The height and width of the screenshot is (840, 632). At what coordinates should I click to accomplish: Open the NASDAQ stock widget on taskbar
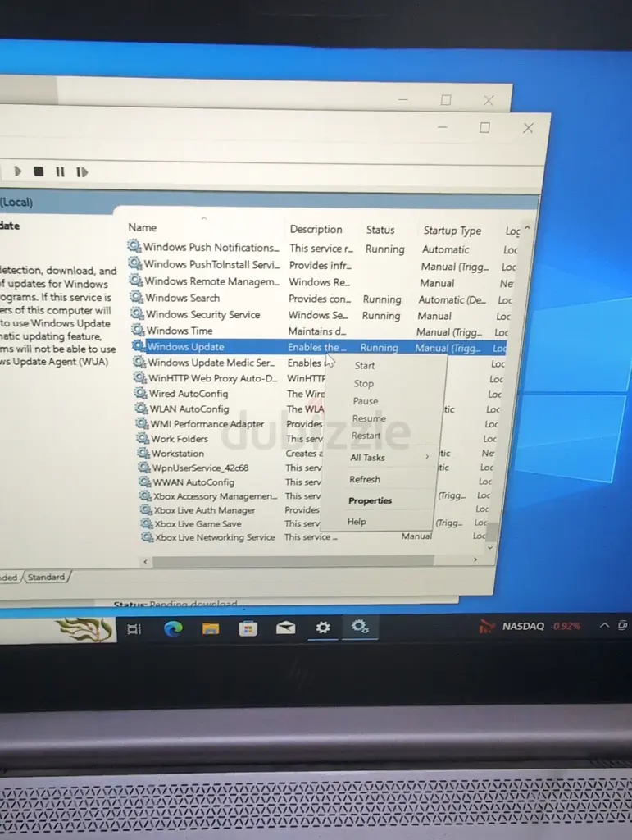click(x=530, y=626)
